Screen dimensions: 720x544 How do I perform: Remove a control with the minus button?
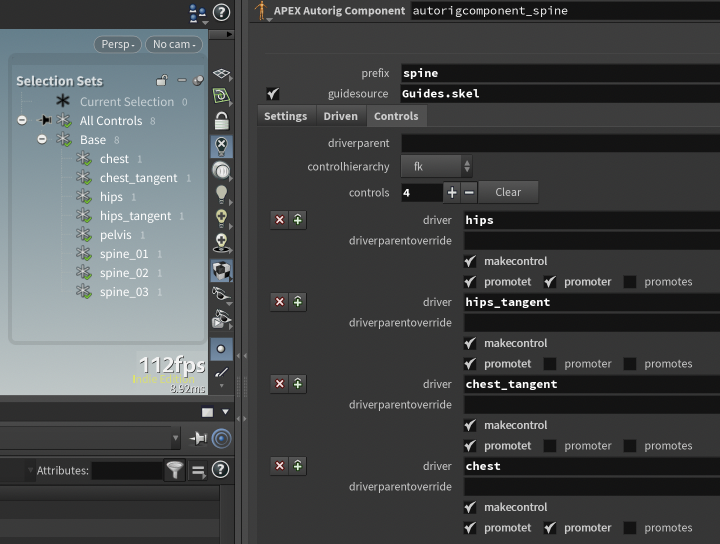469,192
